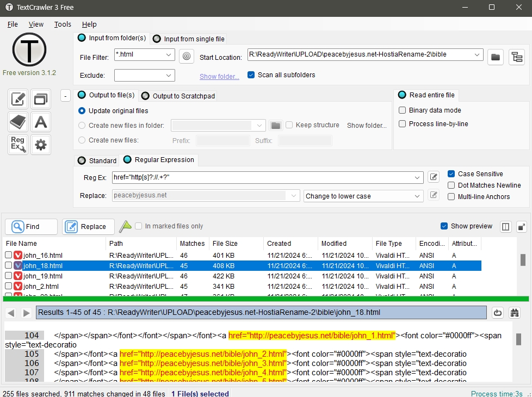The image size is (532, 397).
Task: Click the green highlighter marker icon
Action: click(x=125, y=226)
